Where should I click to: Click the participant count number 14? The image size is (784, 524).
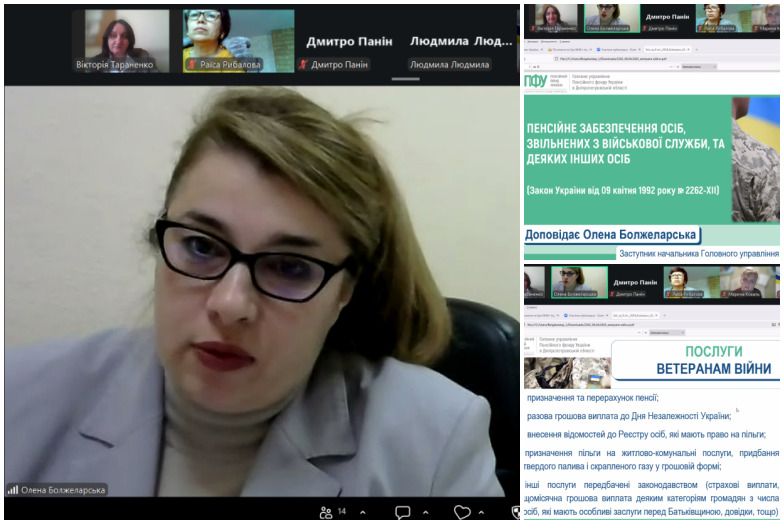pos(342,512)
